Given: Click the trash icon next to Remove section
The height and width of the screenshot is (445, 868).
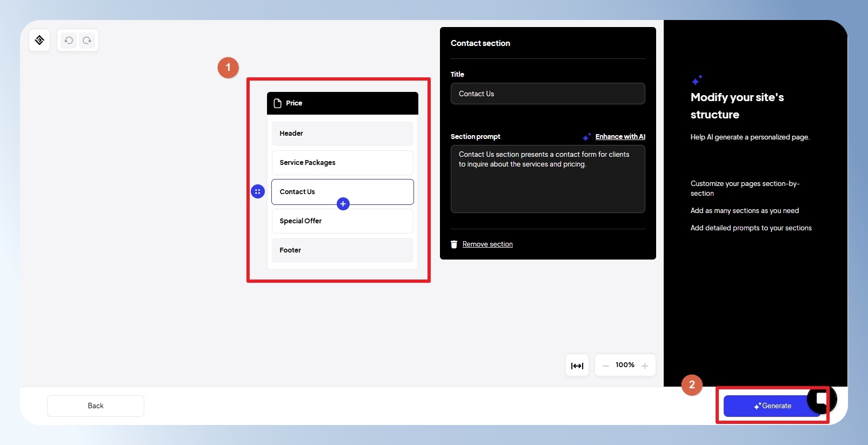Looking at the screenshot, I should (x=454, y=244).
